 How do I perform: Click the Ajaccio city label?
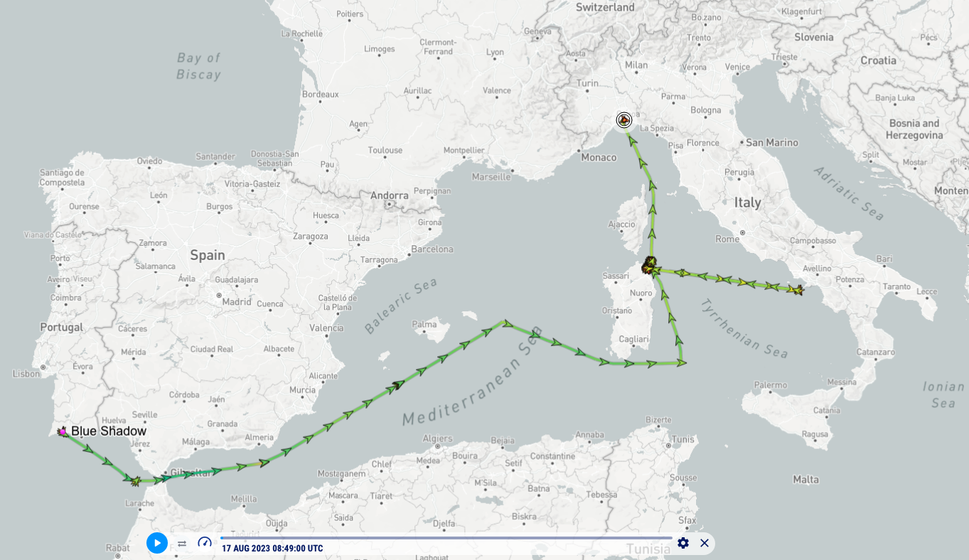coord(621,225)
